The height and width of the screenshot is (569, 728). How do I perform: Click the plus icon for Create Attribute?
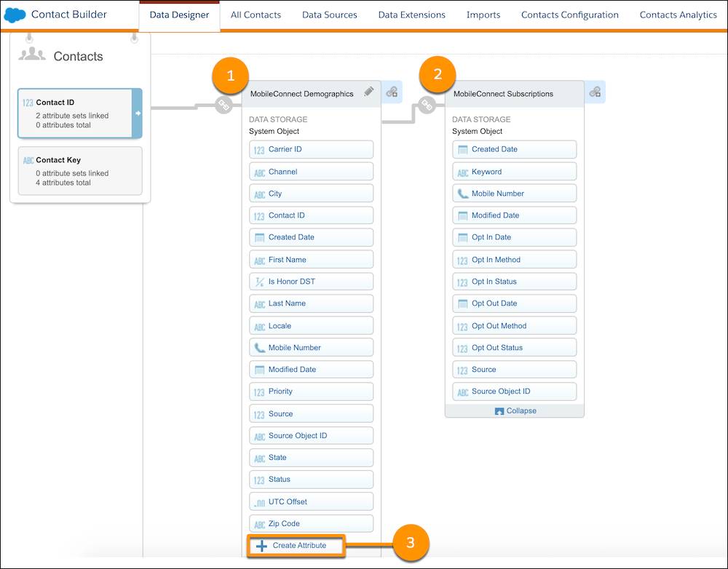tap(262, 546)
